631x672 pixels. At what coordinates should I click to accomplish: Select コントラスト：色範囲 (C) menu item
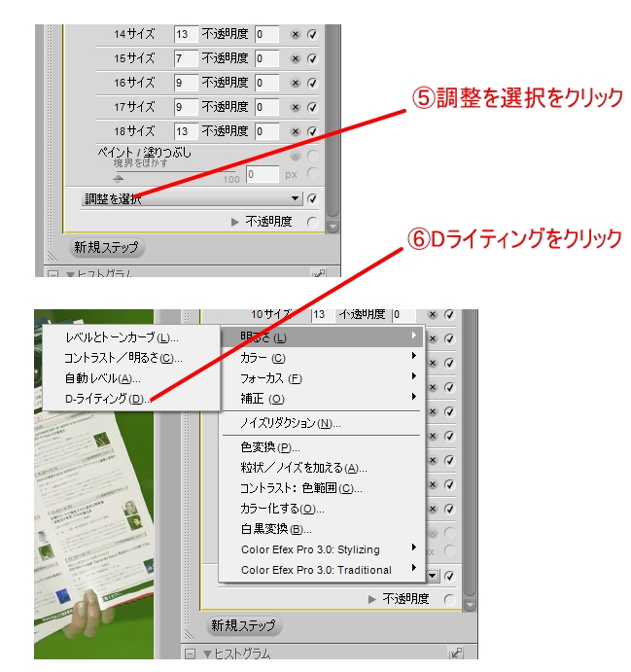322,488
